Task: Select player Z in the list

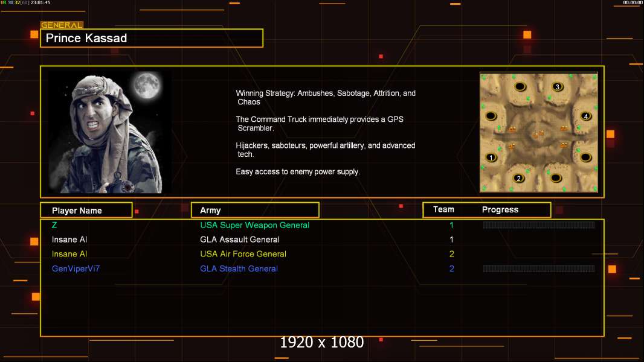Action: (x=54, y=225)
